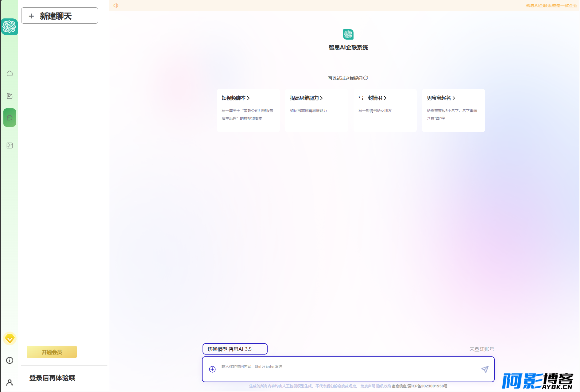Click the yellow diamond VIP icon
The height and width of the screenshot is (392, 580).
pos(10,339)
